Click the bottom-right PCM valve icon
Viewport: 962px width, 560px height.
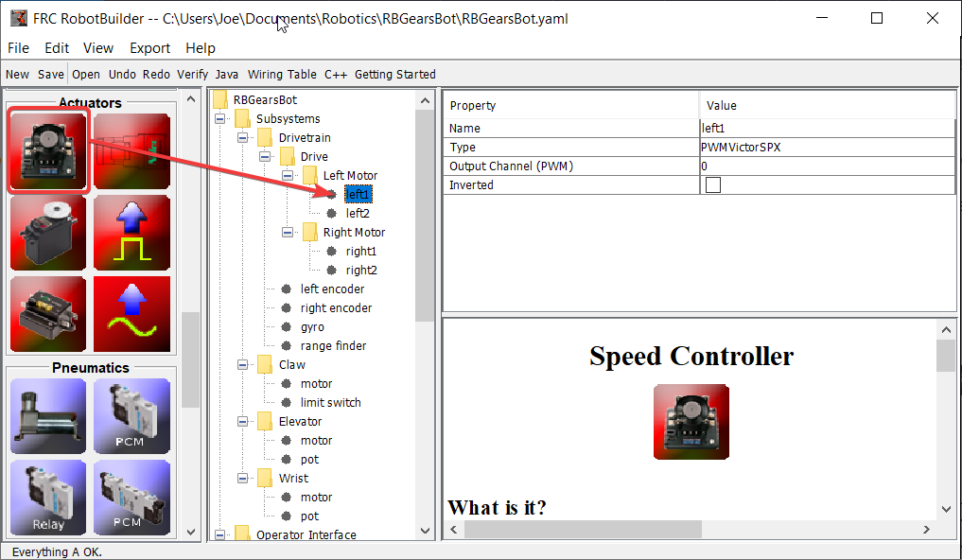click(x=131, y=496)
